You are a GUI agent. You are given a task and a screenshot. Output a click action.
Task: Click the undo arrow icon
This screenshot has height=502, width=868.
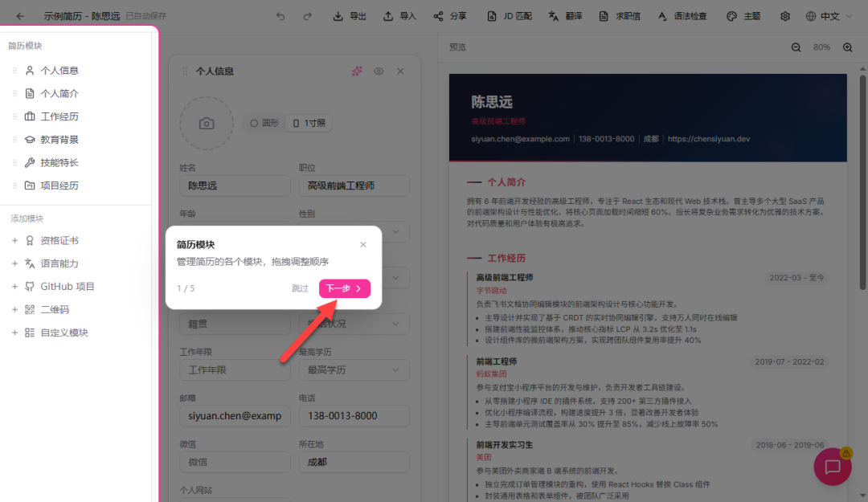pyautogui.click(x=280, y=16)
